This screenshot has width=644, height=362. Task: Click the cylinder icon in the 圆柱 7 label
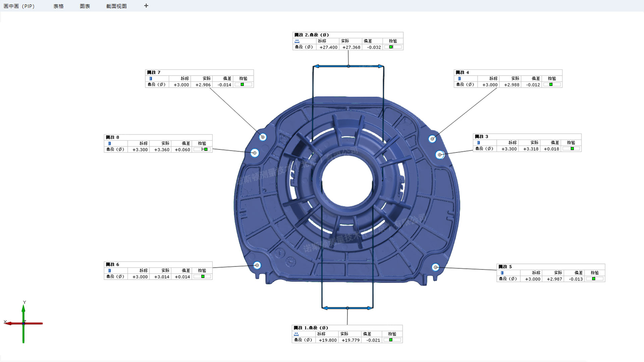[151, 78]
